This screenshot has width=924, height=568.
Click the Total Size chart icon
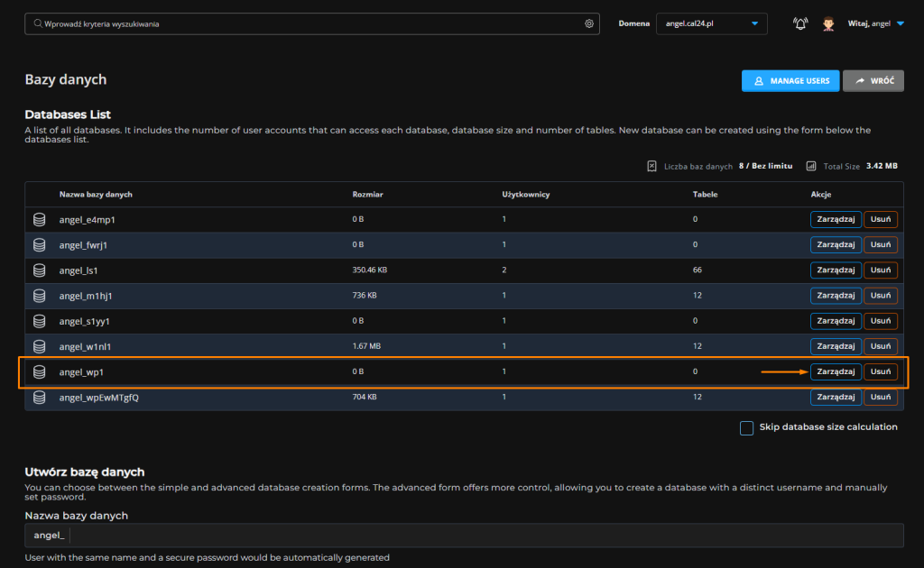click(x=811, y=166)
